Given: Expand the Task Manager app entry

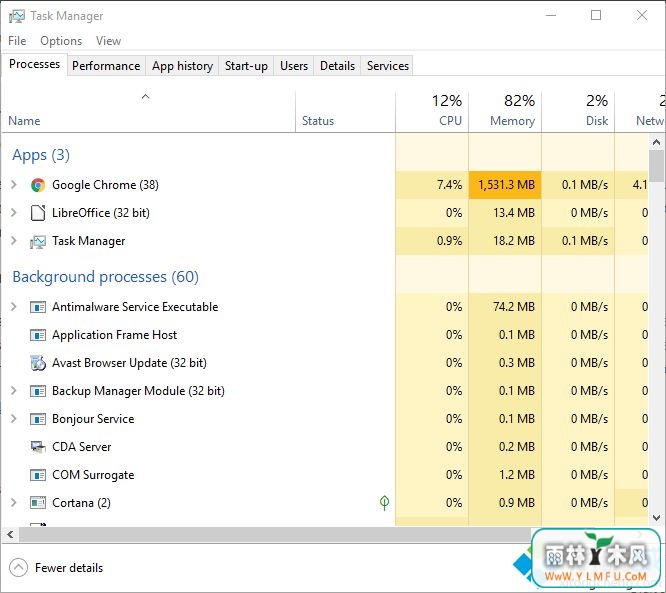Looking at the screenshot, I should [x=14, y=241].
